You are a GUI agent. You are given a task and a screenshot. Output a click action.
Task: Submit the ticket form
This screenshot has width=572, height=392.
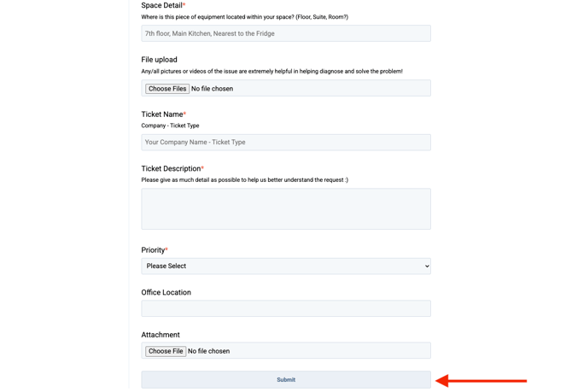click(286, 379)
